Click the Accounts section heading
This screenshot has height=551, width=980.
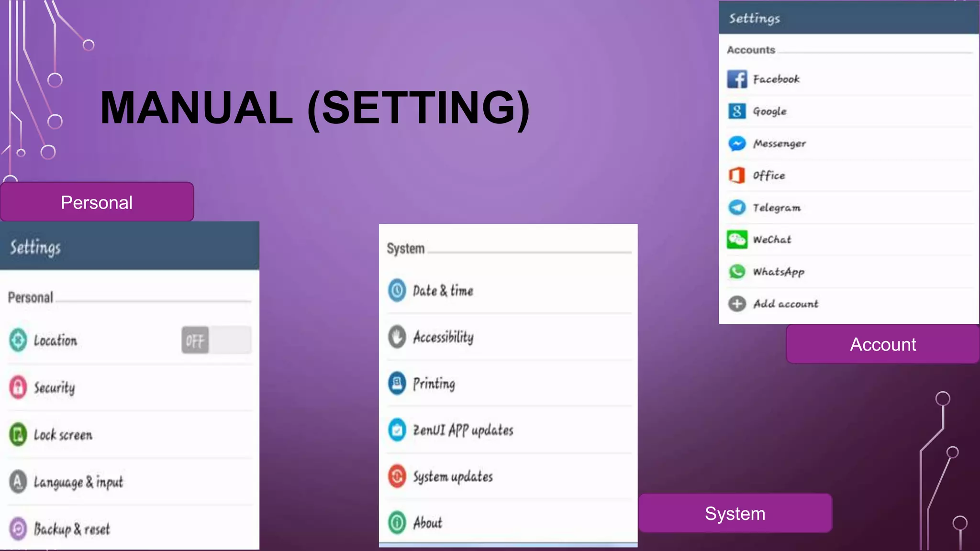[x=751, y=50]
